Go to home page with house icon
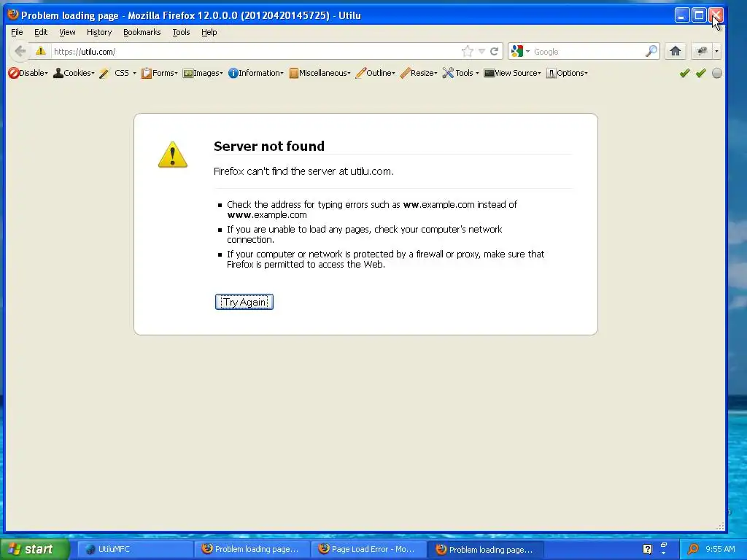 (675, 51)
